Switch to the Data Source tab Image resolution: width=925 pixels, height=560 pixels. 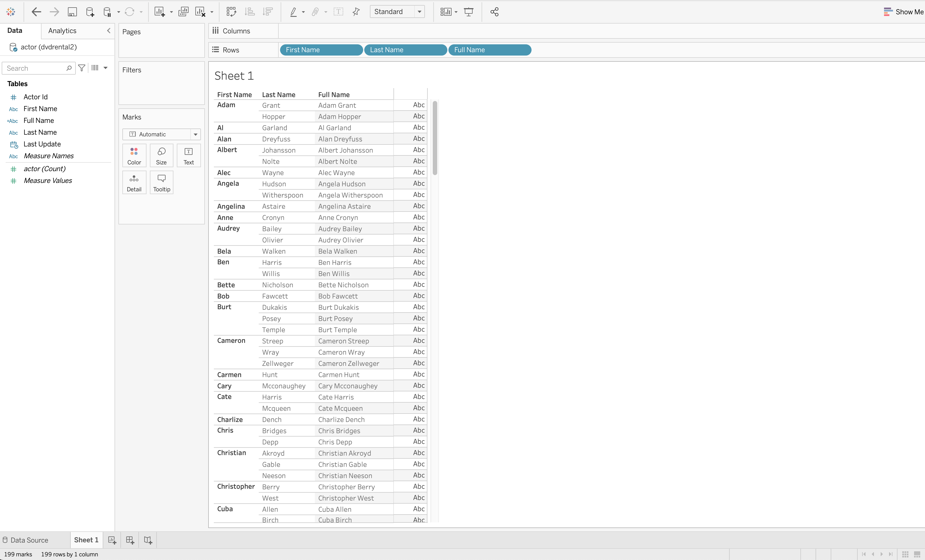tap(29, 540)
